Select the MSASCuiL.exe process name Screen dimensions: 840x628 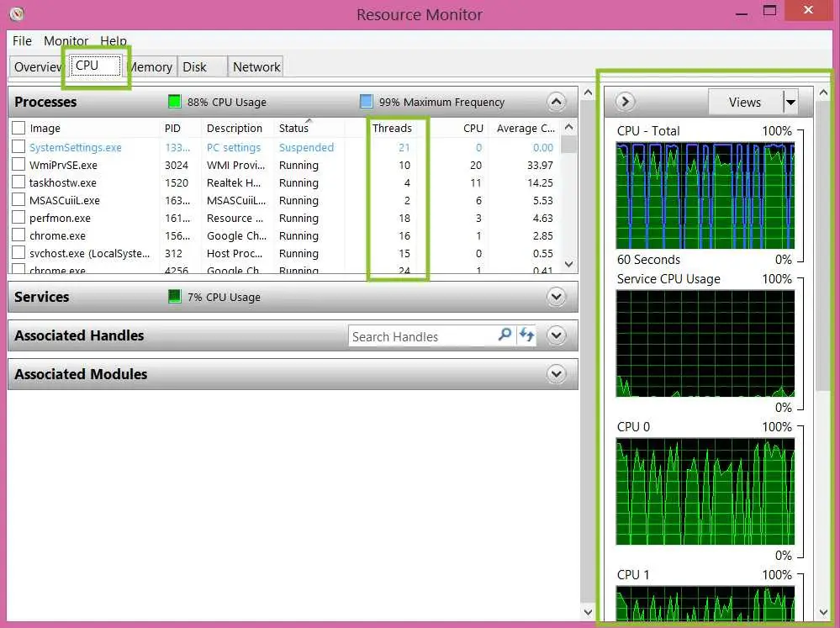click(x=64, y=200)
